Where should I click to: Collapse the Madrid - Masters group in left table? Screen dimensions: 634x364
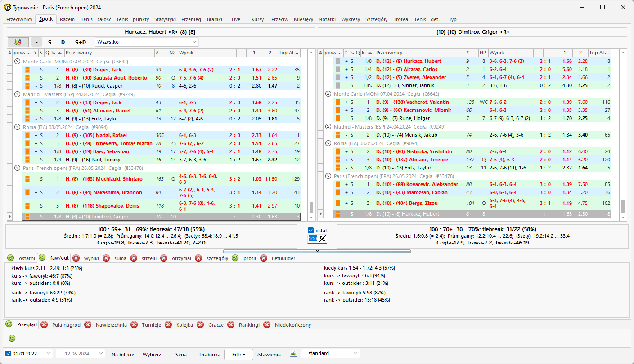pyautogui.click(x=17, y=94)
